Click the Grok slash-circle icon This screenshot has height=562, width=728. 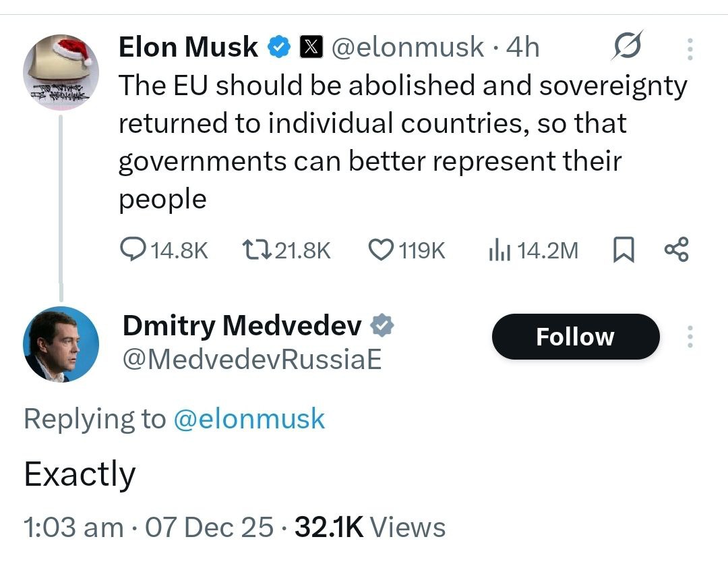click(626, 47)
